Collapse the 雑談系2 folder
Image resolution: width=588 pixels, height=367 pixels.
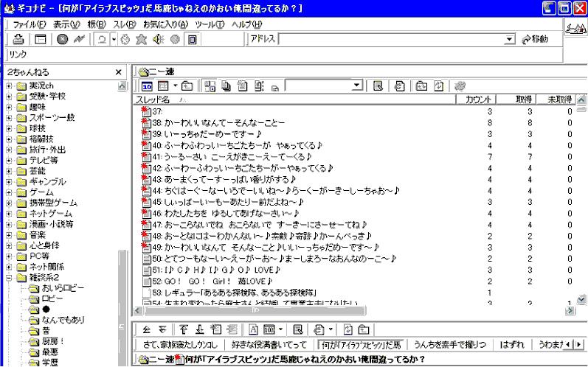pyautogui.click(x=9, y=278)
